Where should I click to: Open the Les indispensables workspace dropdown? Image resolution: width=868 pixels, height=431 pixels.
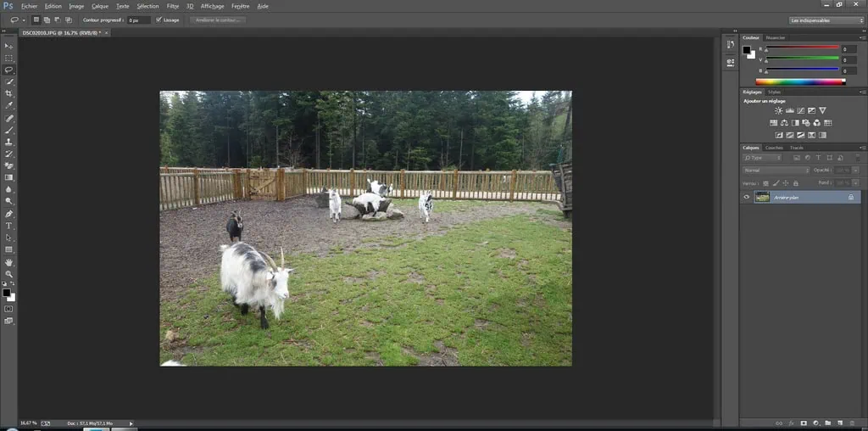point(826,20)
